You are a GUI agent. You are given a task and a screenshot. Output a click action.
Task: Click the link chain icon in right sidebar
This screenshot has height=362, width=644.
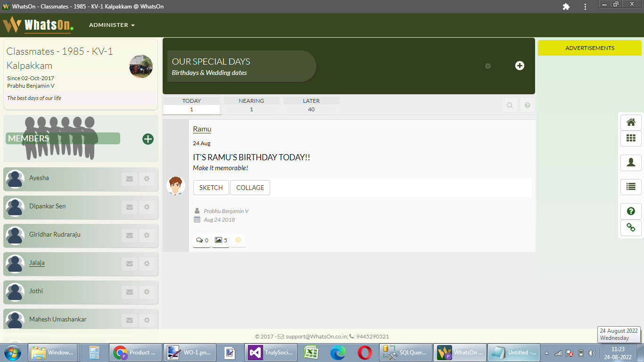pos(631,228)
